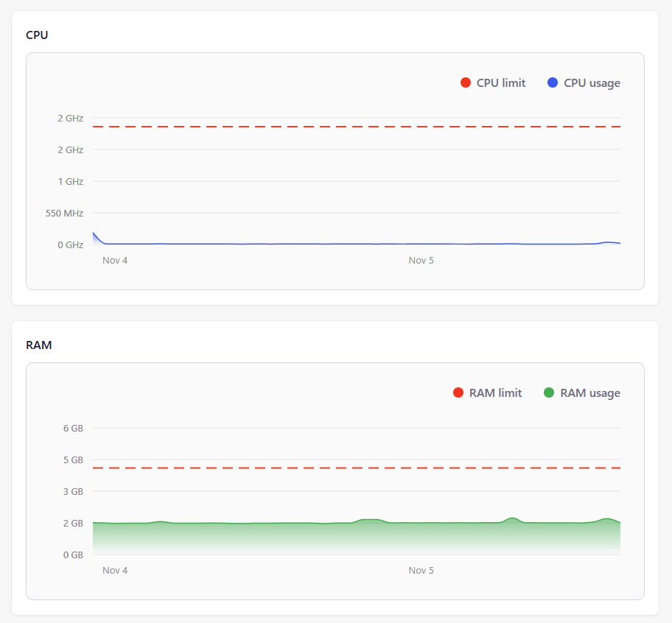Click the dashed CPU limit line
This screenshot has width=672, height=623.
click(x=357, y=127)
